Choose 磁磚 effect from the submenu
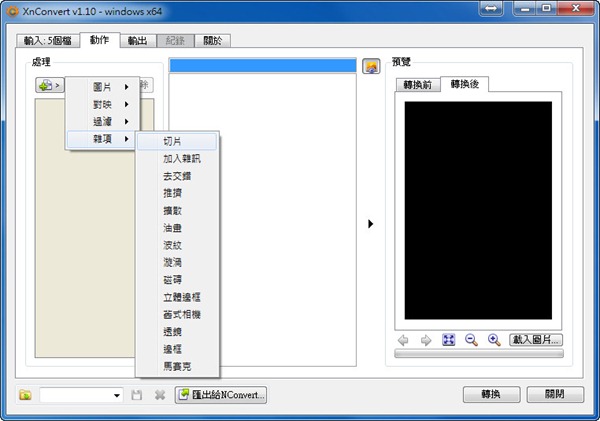 [177, 280]
